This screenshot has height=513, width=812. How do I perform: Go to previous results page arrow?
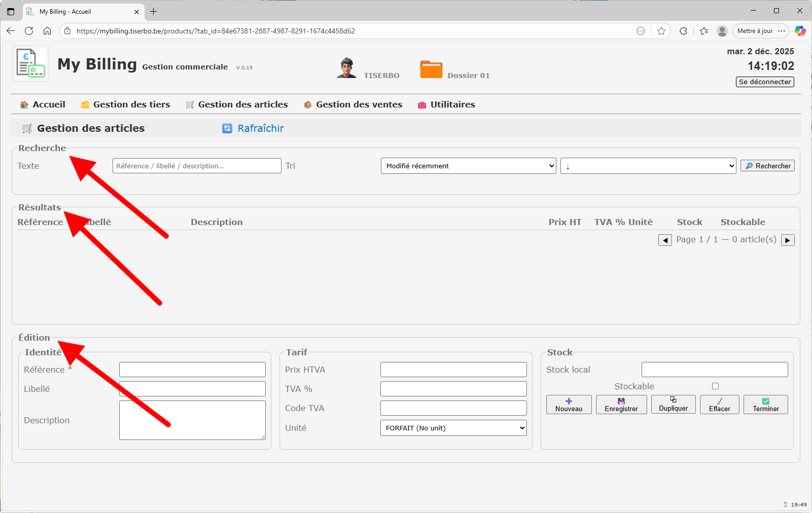665,240
